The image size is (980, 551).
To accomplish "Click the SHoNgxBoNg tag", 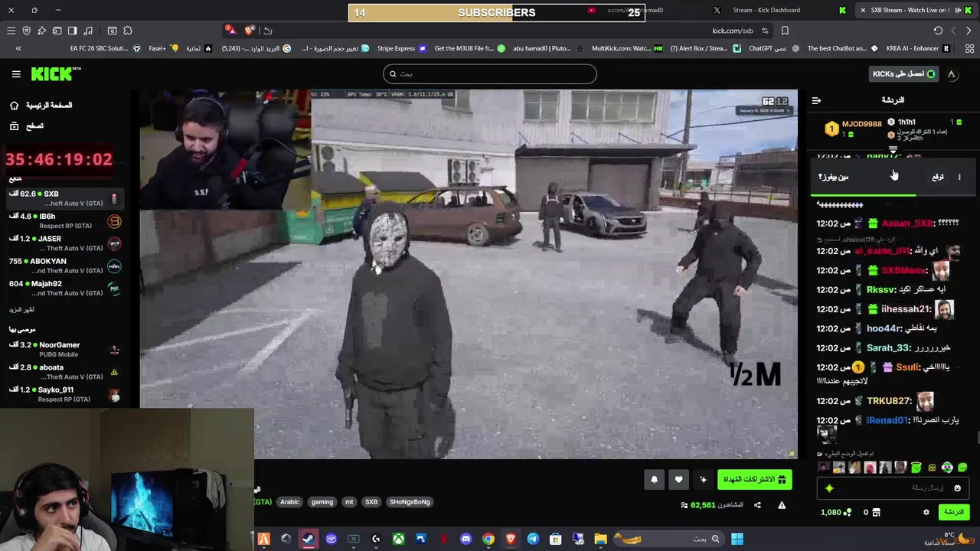I will [x=410, y=502].
